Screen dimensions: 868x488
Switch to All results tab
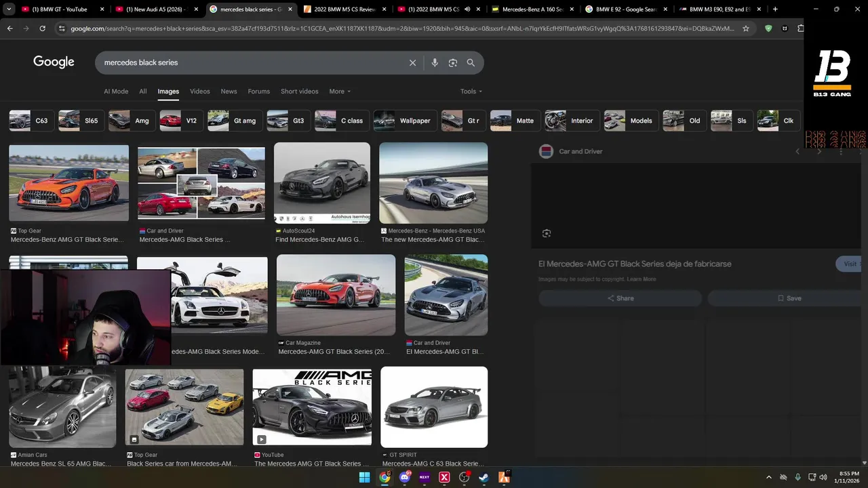click(143, 91)
